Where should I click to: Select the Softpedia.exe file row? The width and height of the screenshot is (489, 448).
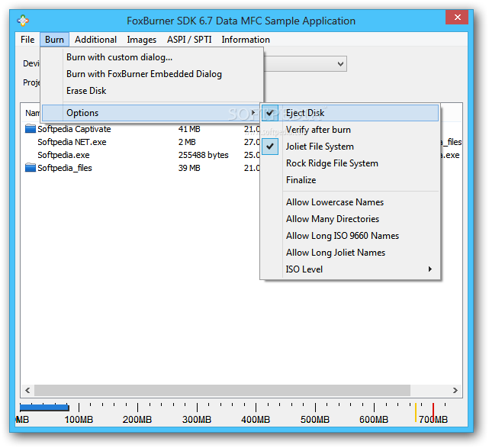63,155
